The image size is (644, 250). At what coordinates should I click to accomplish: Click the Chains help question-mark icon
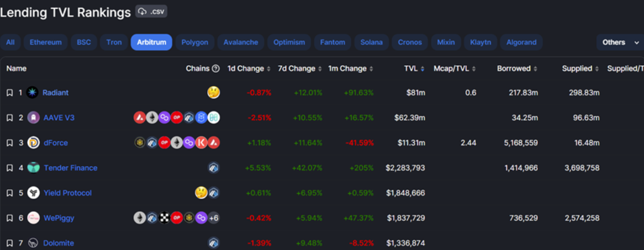pos(215,68)
